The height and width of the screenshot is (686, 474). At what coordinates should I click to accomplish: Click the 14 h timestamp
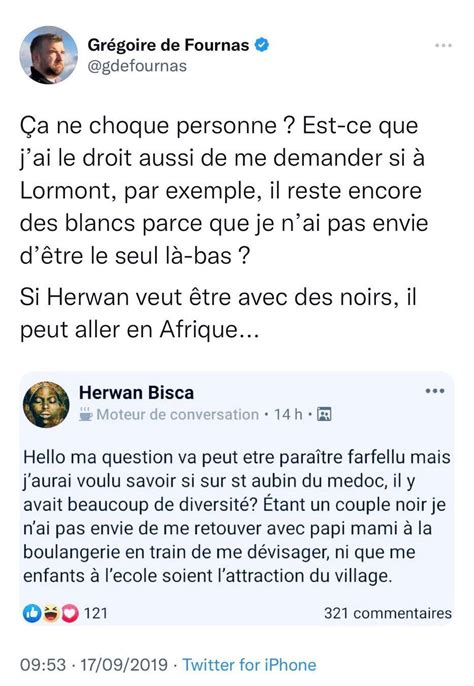point(288,414)
